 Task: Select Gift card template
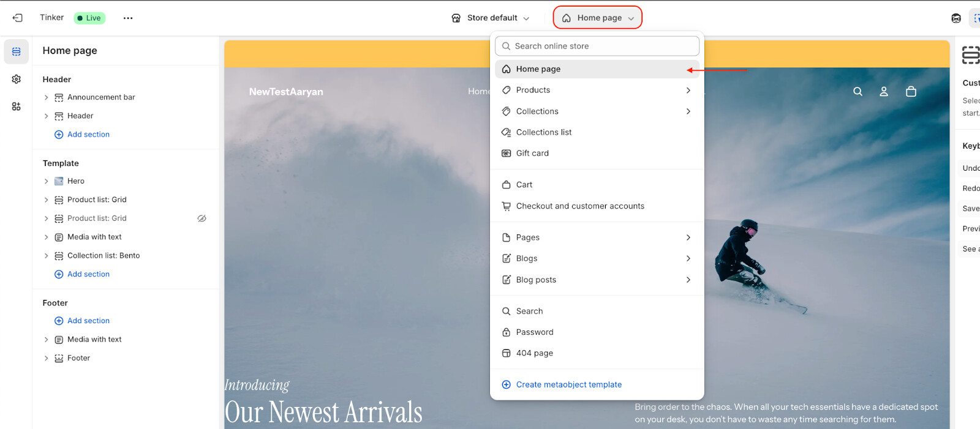(x=597, y=153)
